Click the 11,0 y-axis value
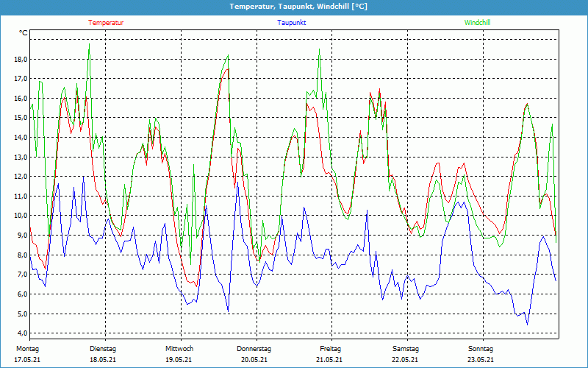This screenshot has height=368, width=588. click(x=21, y=196)
